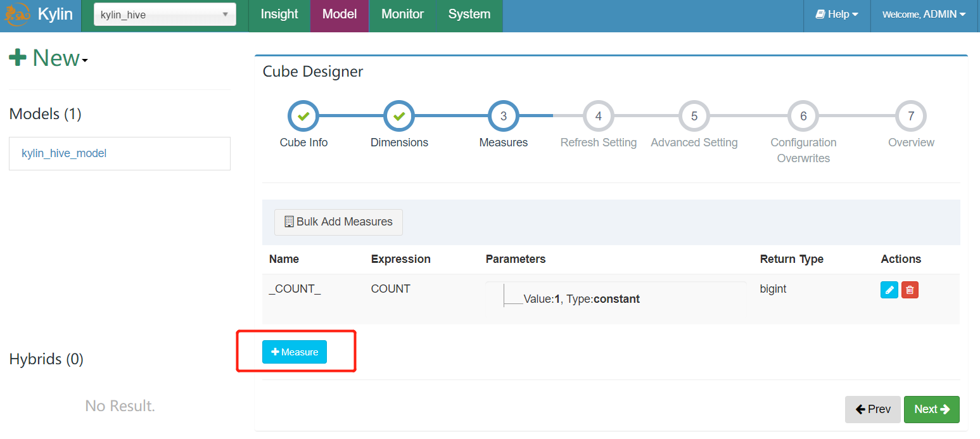This screenshot has height=439, width=980.
Task: Click the Cube Info step circle
Action: pyautogui.click(x=303, y=117)
